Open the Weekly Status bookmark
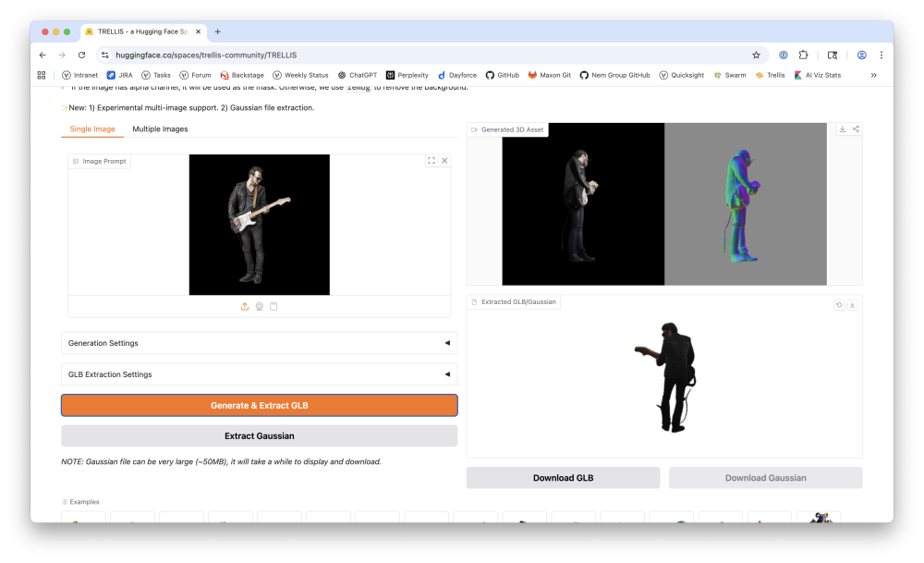924x563 pixels. tap(300, 75)
